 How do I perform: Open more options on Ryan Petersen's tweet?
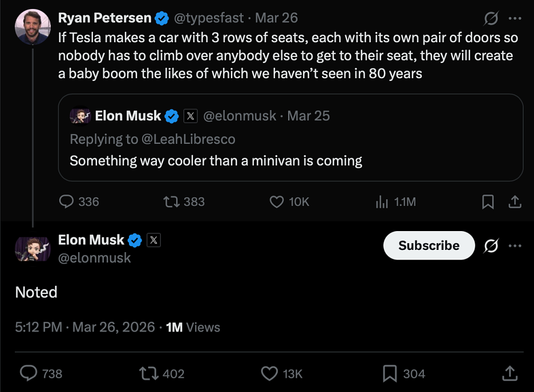click(515, 18)
